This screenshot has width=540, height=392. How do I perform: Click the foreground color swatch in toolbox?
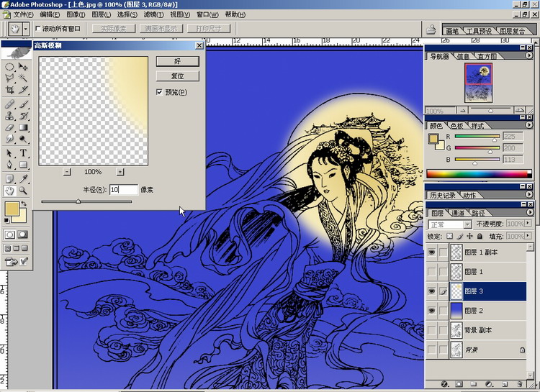pyautogui.click(x=12, y=209)
